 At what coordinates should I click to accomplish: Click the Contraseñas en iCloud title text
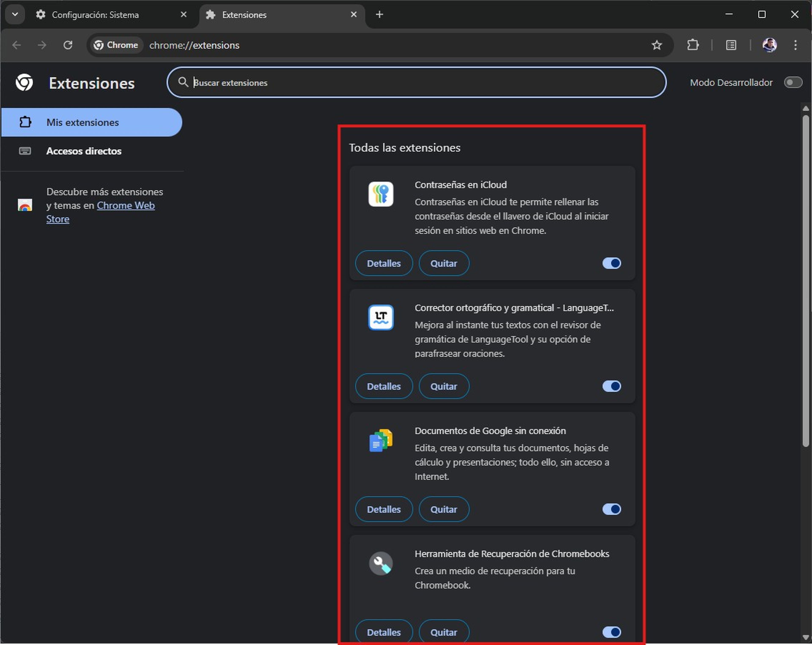coord(461,185)
